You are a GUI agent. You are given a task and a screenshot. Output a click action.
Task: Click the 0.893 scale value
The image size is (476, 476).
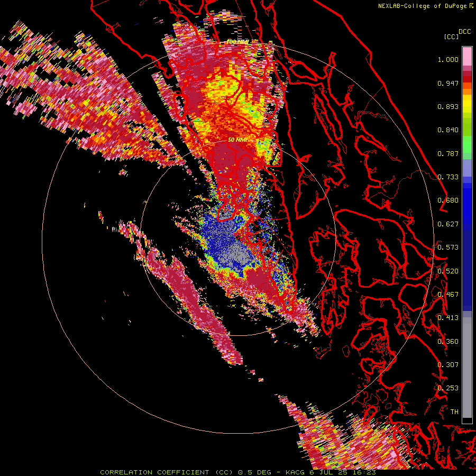click(x=448, y=106)
